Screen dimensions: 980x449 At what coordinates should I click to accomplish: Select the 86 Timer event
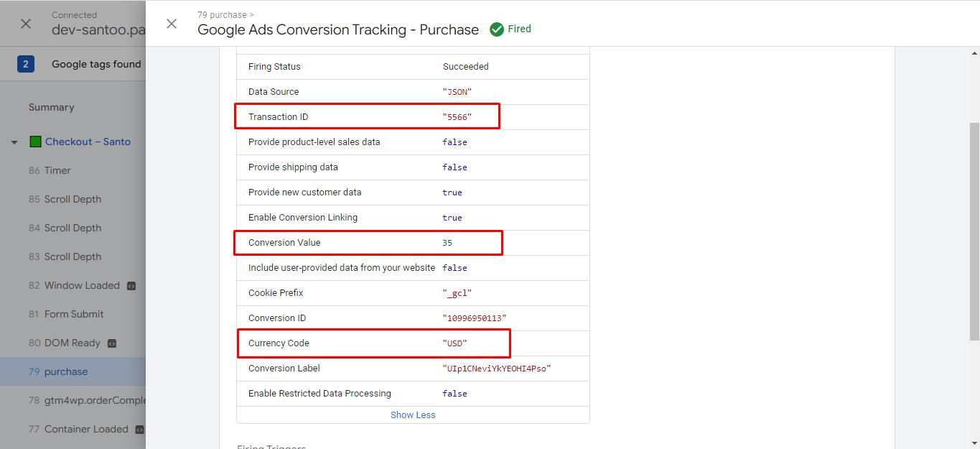tap(57, 170)
